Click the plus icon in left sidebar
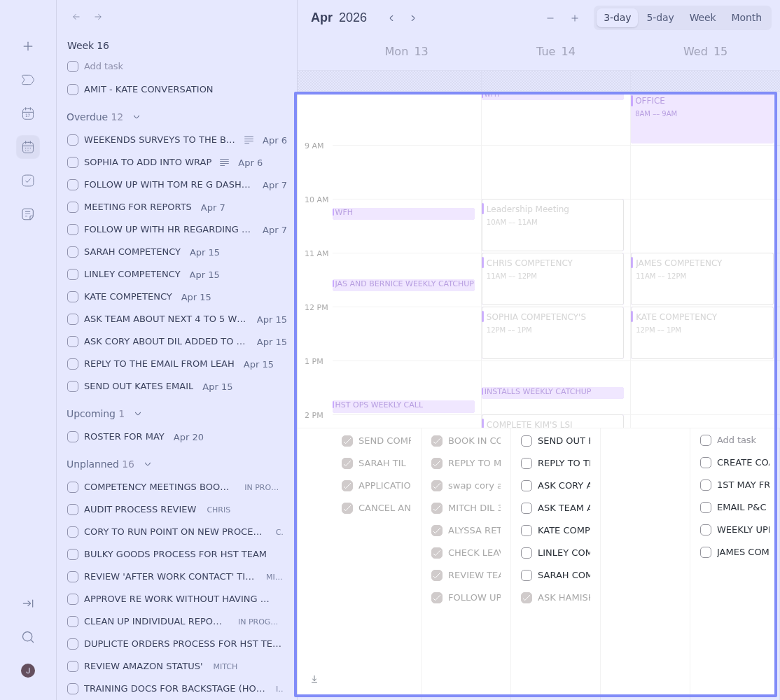 point(28,46)
